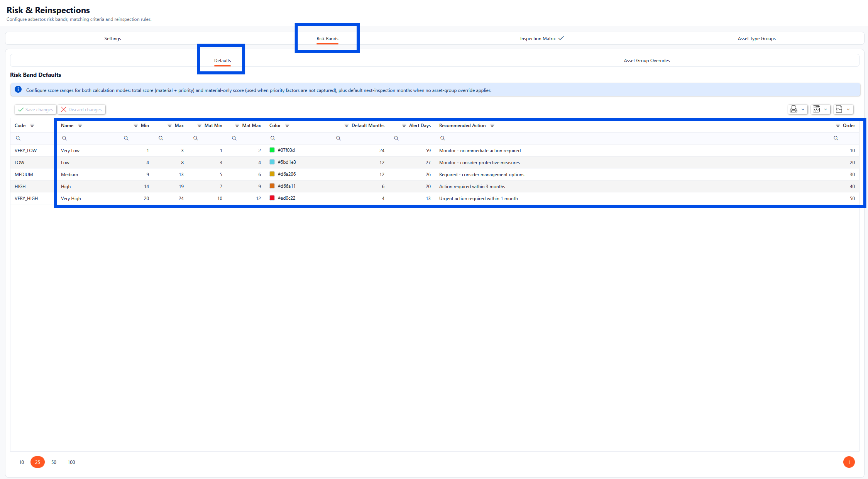Screen dimensions: 868x479
Task: Click the filter icon beside Color header
Action: (287, 126)
